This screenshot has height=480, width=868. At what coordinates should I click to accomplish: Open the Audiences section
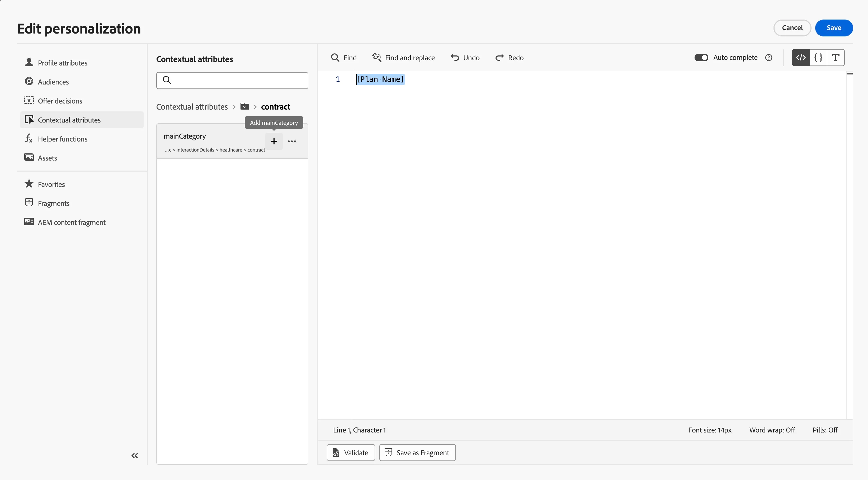click(53, 82)
